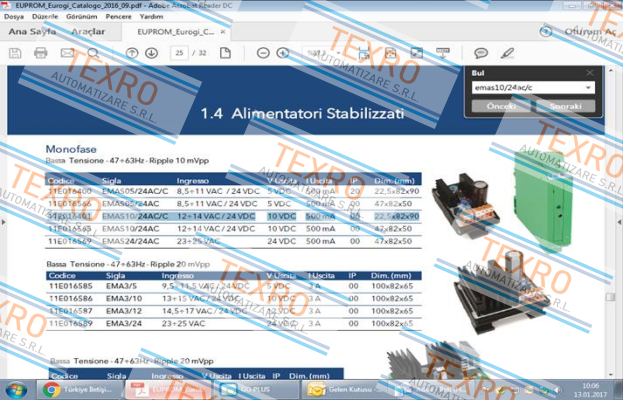Click the Print icon
The height and width of the screenshot is (400, 623).
tap(41, 53)
